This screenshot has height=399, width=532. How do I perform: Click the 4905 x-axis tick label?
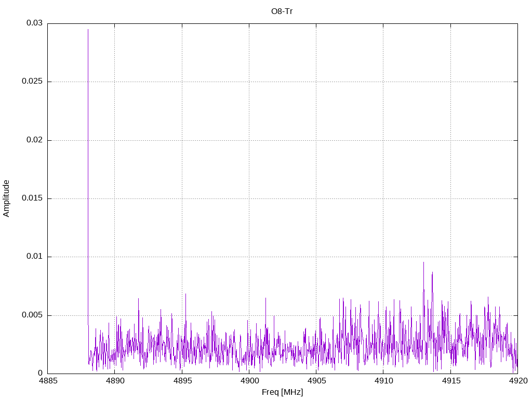(x=316, y=381)
